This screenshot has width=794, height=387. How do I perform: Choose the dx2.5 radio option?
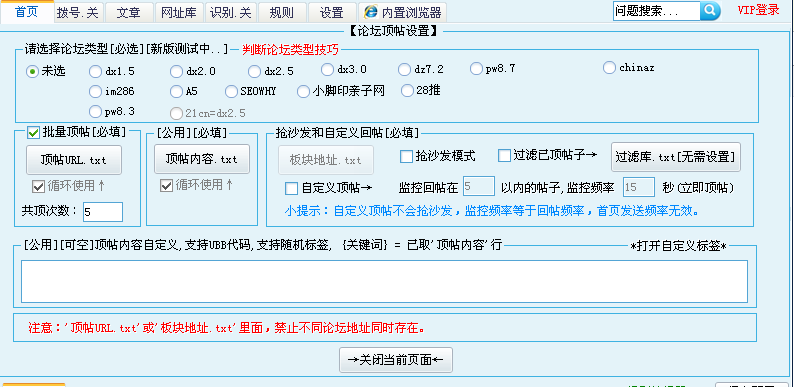point(255,71)
